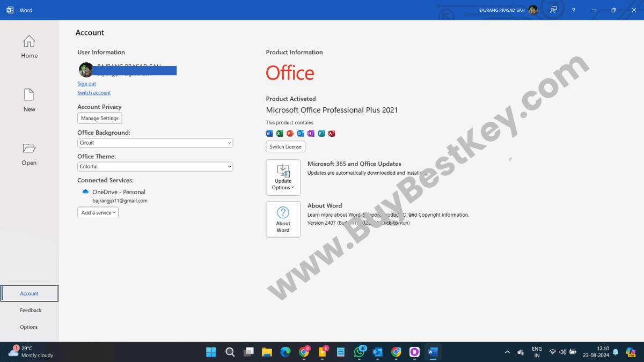Viewport: 644px width, 362px height.
Task: Click the red Office logo
Action: pos(290,73)
